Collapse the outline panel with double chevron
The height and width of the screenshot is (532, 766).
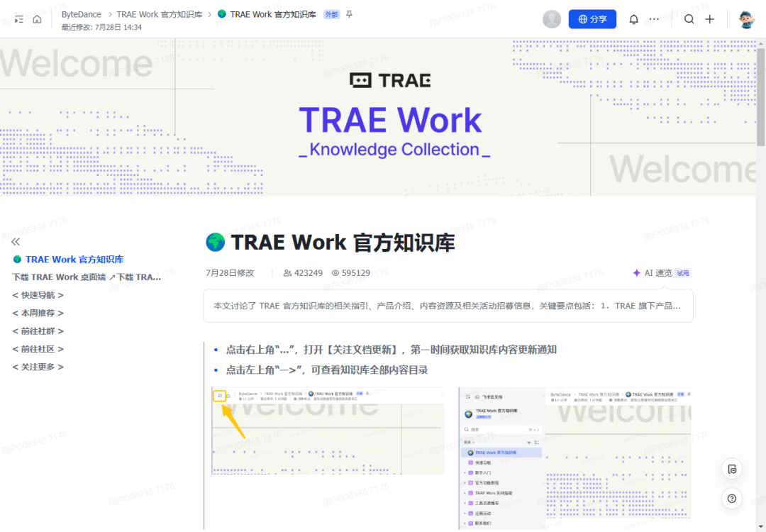pos(16,242)
